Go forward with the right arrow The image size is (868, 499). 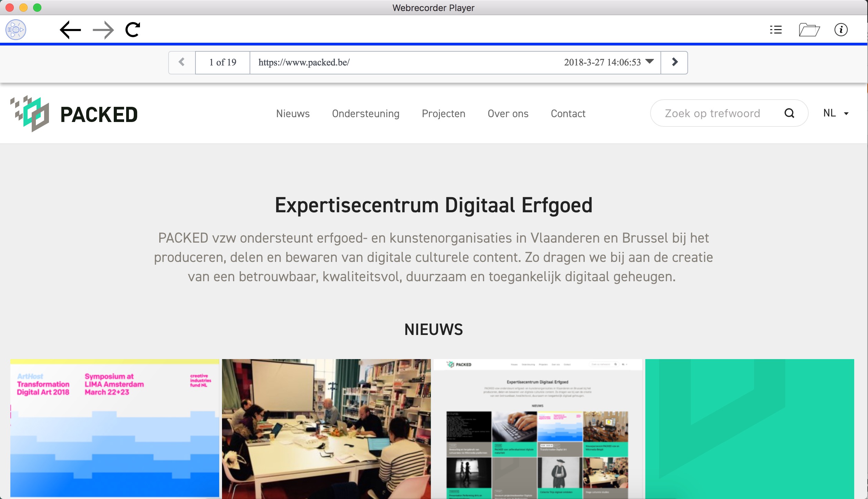click(x=103, y=30)
